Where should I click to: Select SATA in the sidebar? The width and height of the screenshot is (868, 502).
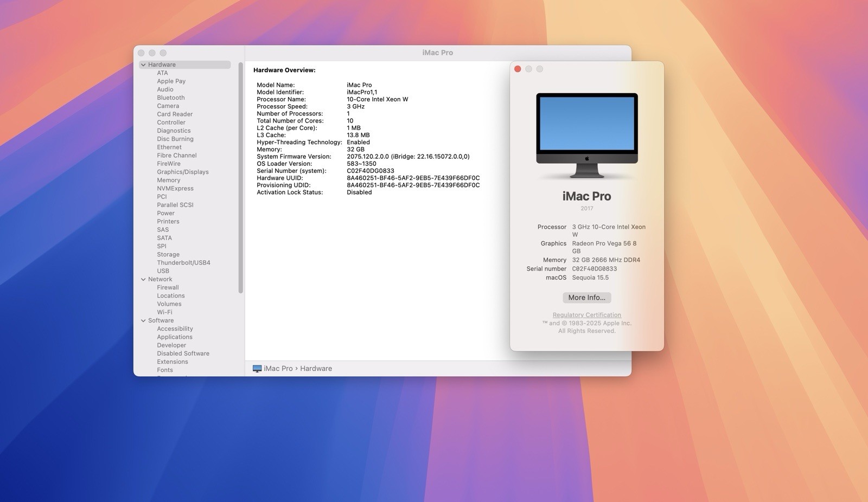164,238
